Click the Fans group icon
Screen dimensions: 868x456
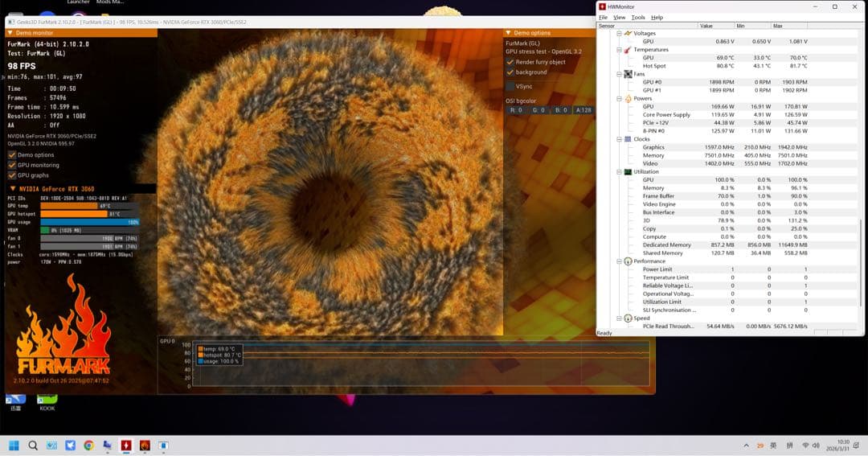pyautogui.click(x=628, y=74)
